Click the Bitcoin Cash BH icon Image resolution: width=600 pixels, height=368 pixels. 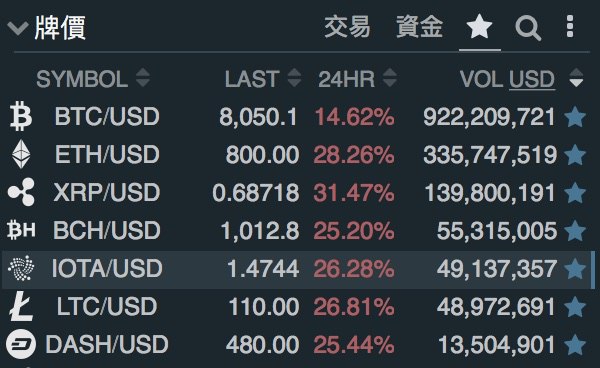[21, 230]
